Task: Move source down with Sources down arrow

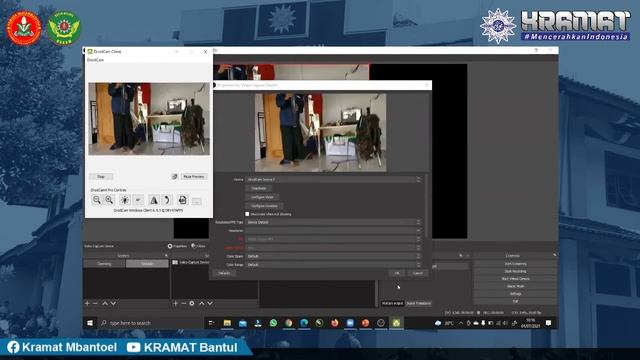Action: pyautogui.click(x=210, y=303)
